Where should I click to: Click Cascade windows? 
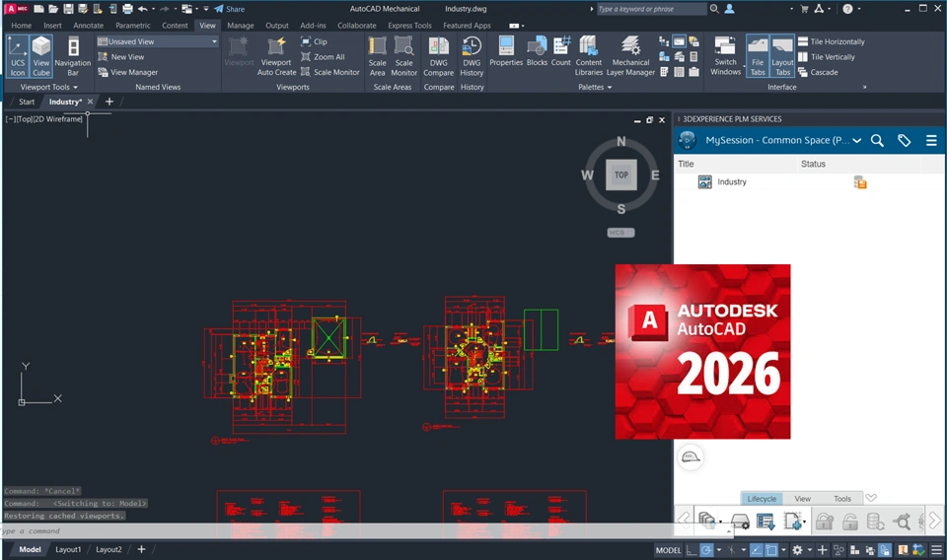pyautogui.click(x=818, y=72)
